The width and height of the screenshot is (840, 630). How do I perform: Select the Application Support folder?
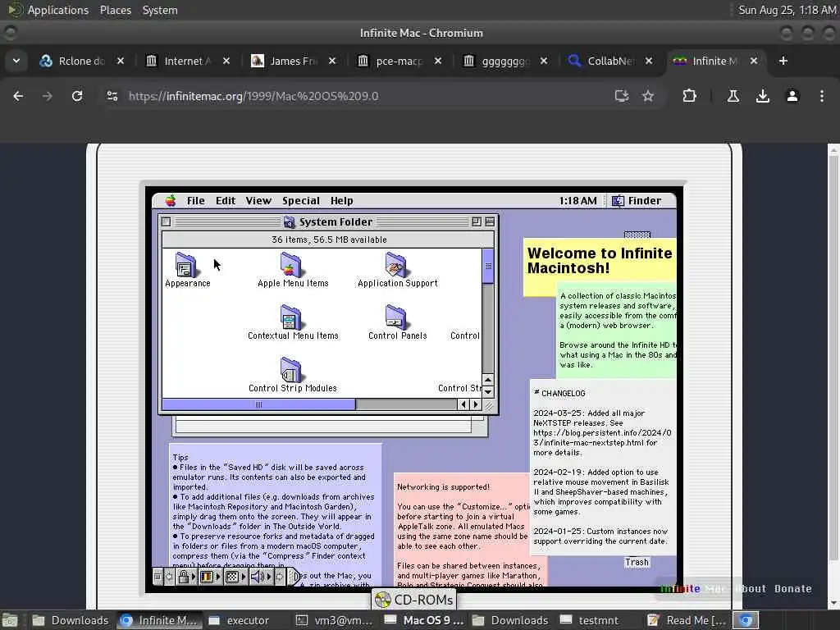pos(396,265)
